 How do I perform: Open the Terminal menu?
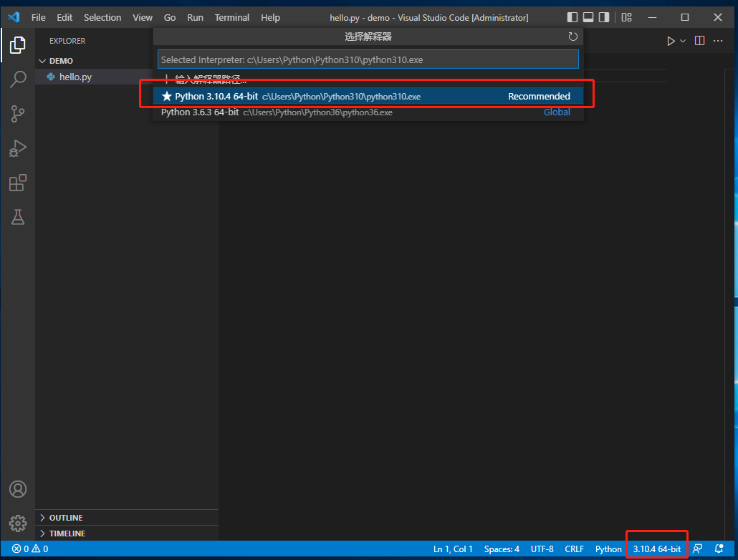232,17
